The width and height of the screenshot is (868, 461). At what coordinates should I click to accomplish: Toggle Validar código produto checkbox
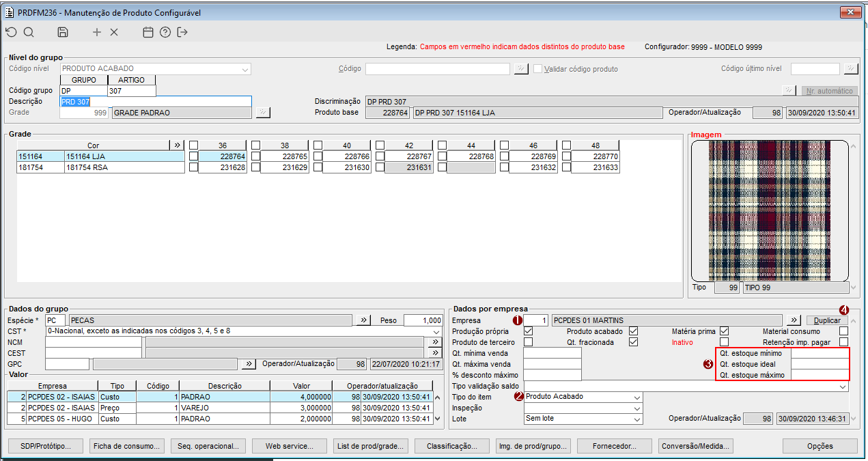(538, 69)
